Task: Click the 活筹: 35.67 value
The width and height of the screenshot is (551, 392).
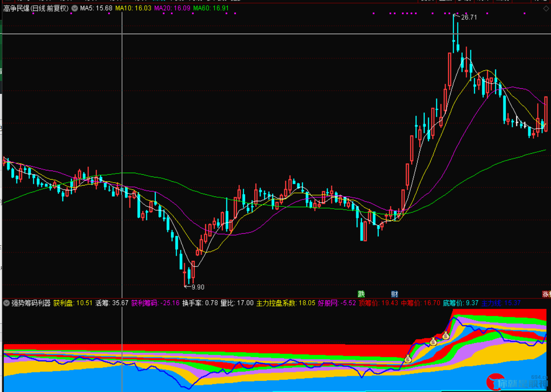Action: tap(112, 303)
